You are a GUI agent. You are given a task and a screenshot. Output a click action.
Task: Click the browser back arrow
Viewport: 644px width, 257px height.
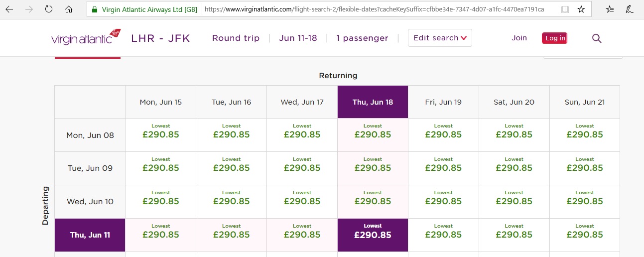9,9
